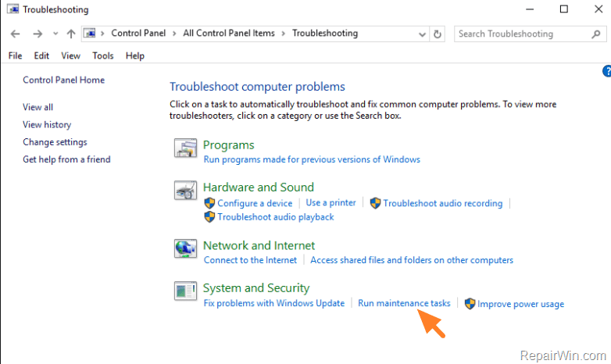Click the Forward navigation arrow
Screen dimensions: 611x364
tap(38, 34)
